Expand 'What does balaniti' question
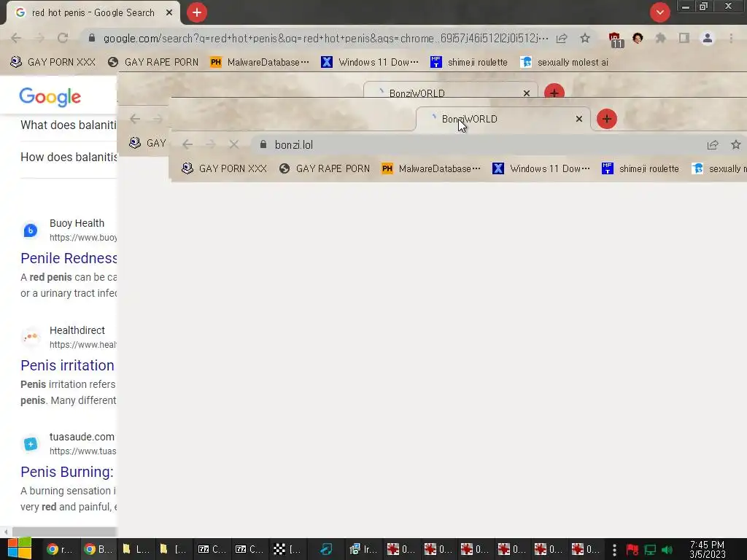 click(x=68, y=125)
